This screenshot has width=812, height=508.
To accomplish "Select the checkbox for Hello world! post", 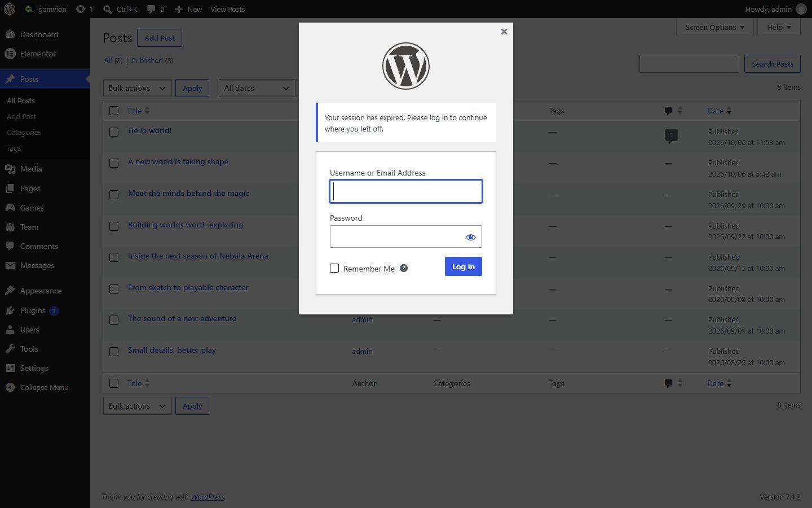I will click(x=114, y=132).
